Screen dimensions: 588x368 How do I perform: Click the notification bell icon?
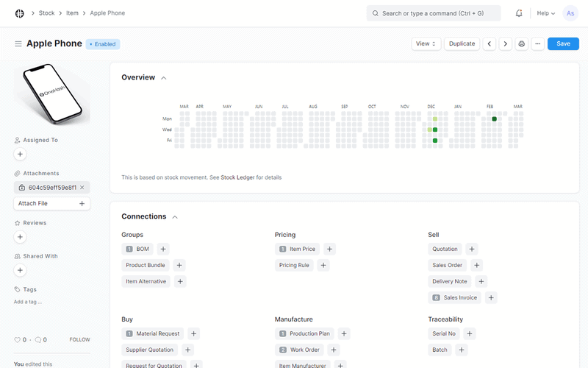519,13
